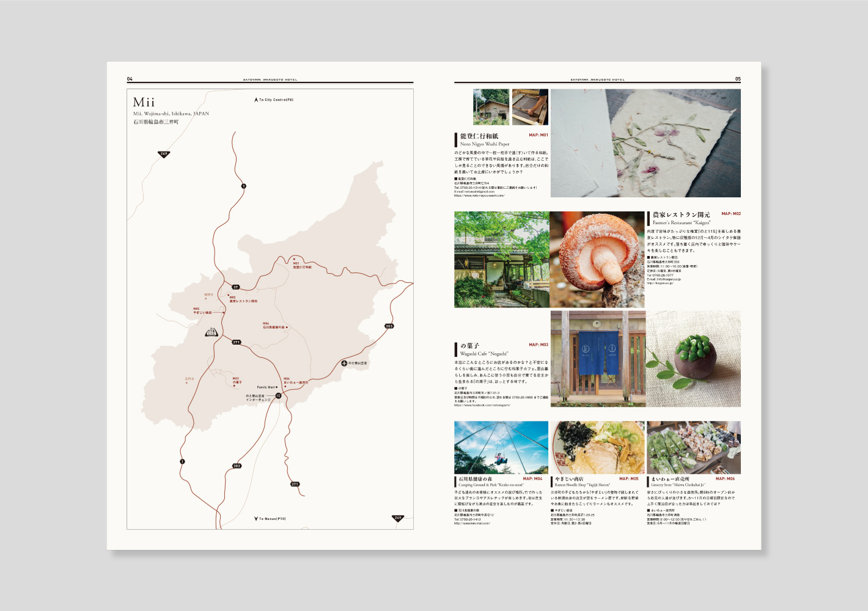This screenshot has width=868, height=611.
Task: Click the IC interchange marker on map
Action: (x=278, y=396)
